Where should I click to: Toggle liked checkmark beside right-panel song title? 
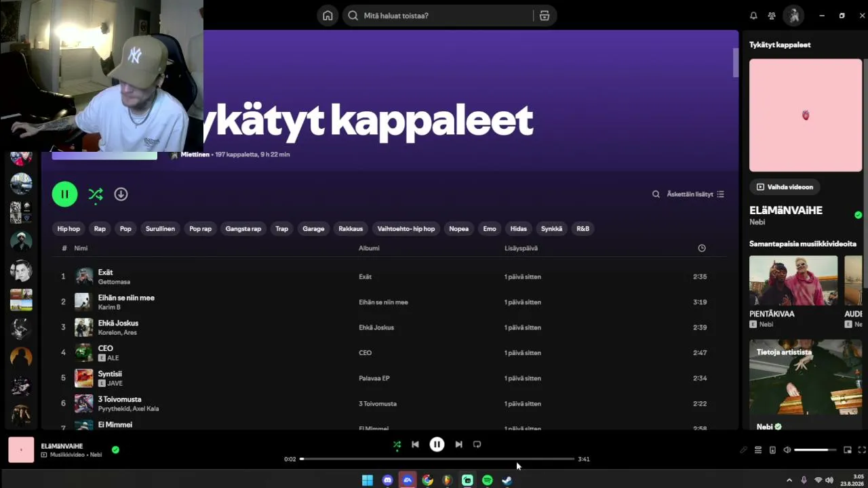859,215
